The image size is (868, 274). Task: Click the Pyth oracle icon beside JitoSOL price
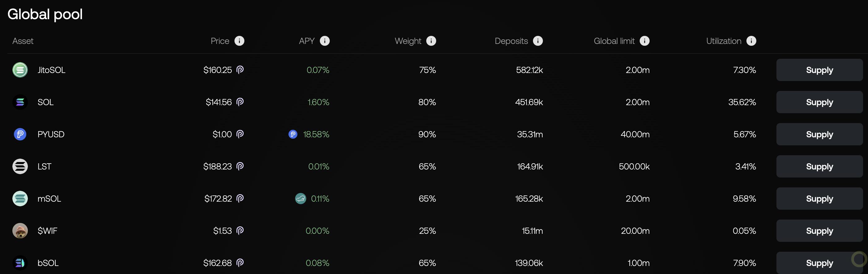coord(239,70)
